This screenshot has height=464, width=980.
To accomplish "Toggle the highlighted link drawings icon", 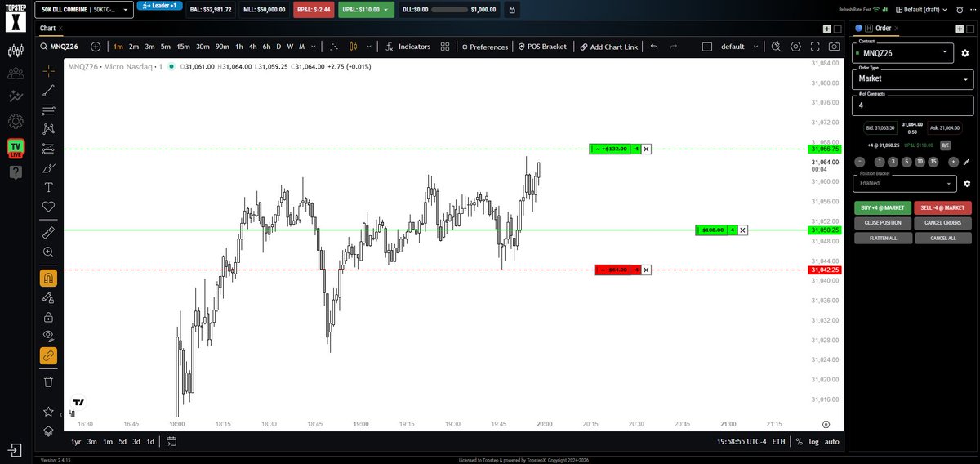I will [48, 355].
